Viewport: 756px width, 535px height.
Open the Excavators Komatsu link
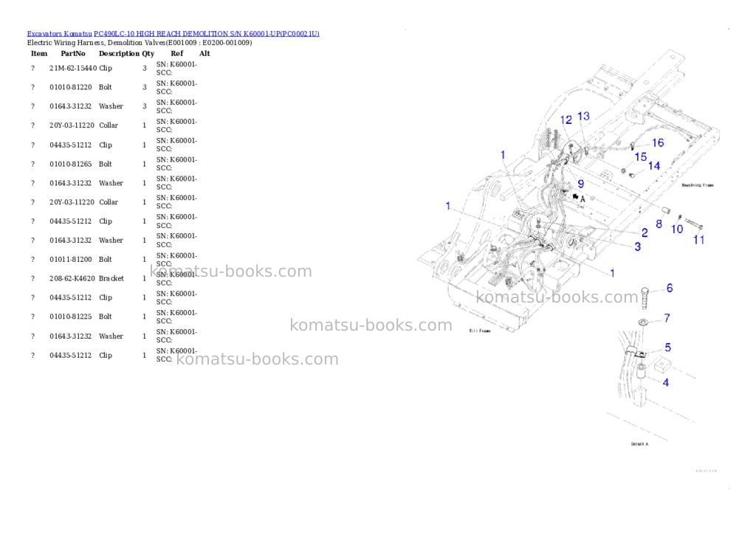click(x=59, y=34)
